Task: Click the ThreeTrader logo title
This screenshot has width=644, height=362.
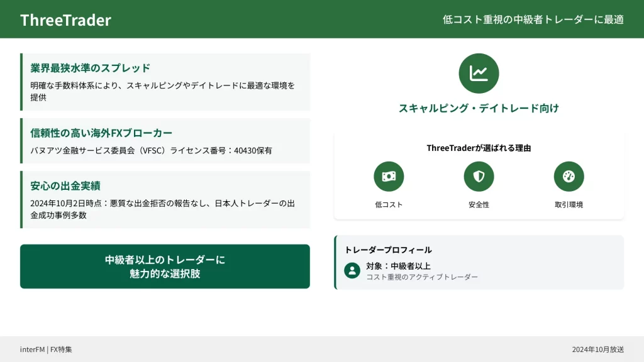Action: (65, 19)
